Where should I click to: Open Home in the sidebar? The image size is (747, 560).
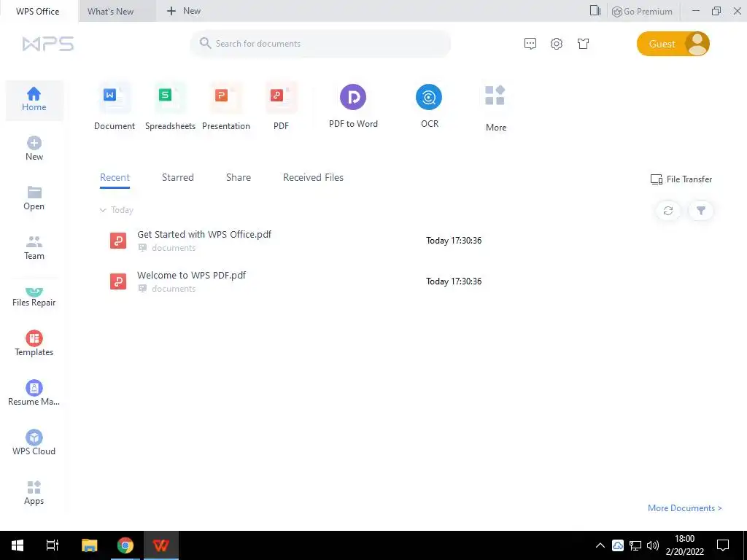click(x=34, y=100)
